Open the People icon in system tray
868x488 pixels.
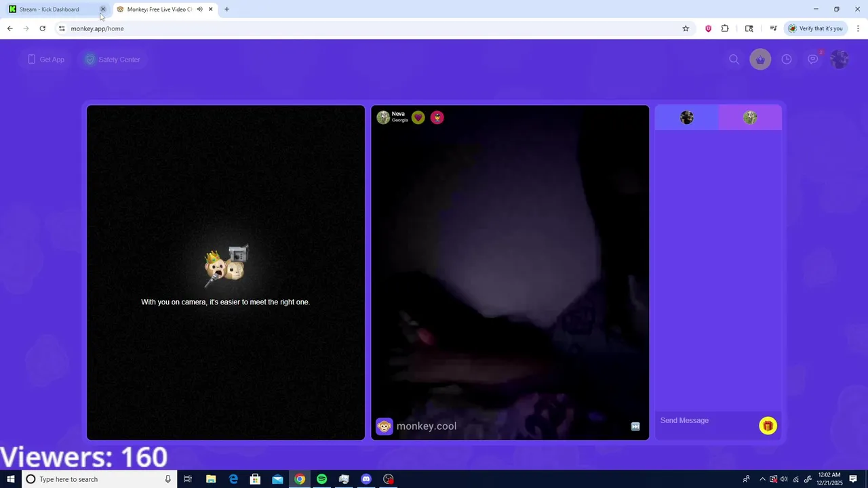pyautogui.click(x=746, y=479)
